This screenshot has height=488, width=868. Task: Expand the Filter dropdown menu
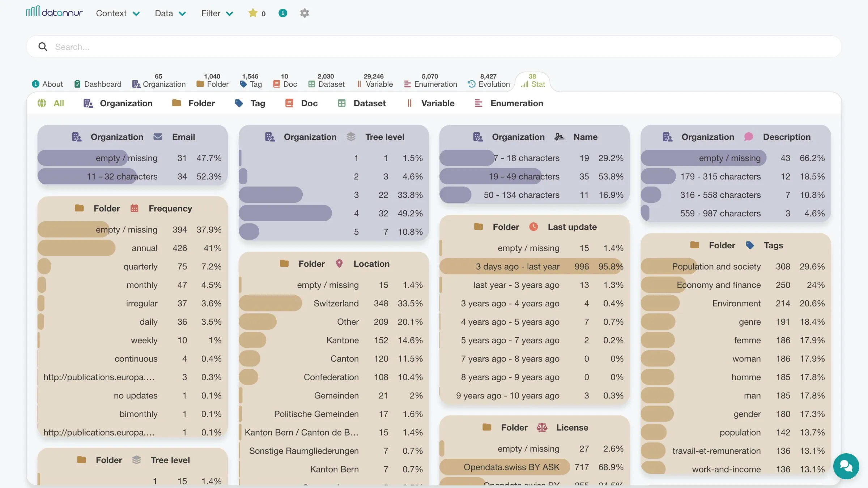[217, 13]
